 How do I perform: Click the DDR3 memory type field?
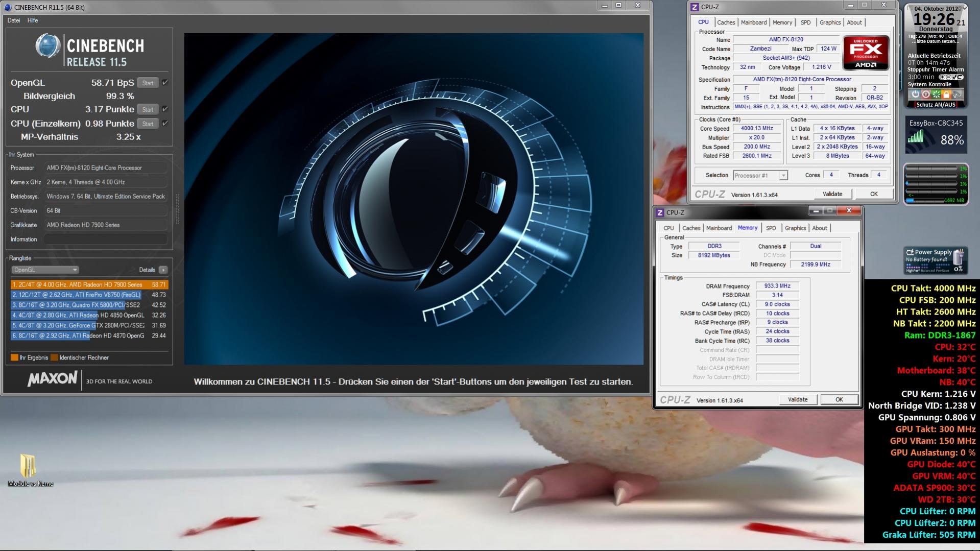click(714, 246)
